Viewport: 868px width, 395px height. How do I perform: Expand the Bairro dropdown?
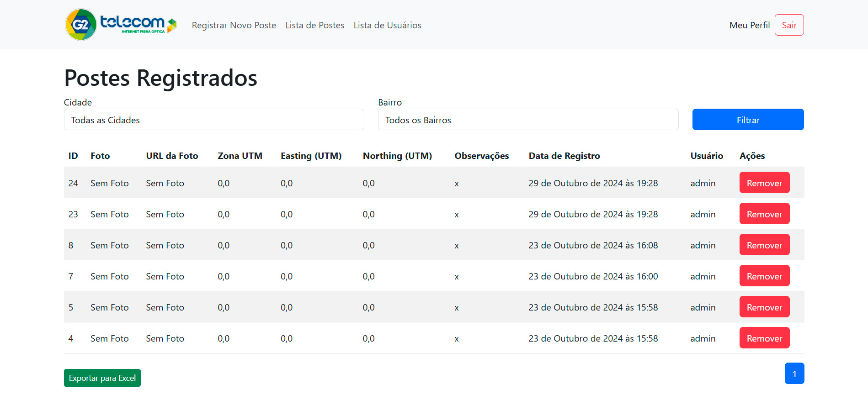coord(528,120)
